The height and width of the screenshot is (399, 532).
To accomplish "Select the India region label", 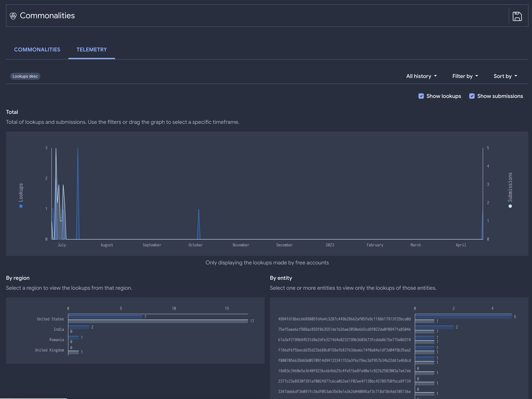I will tap(59, 329).
